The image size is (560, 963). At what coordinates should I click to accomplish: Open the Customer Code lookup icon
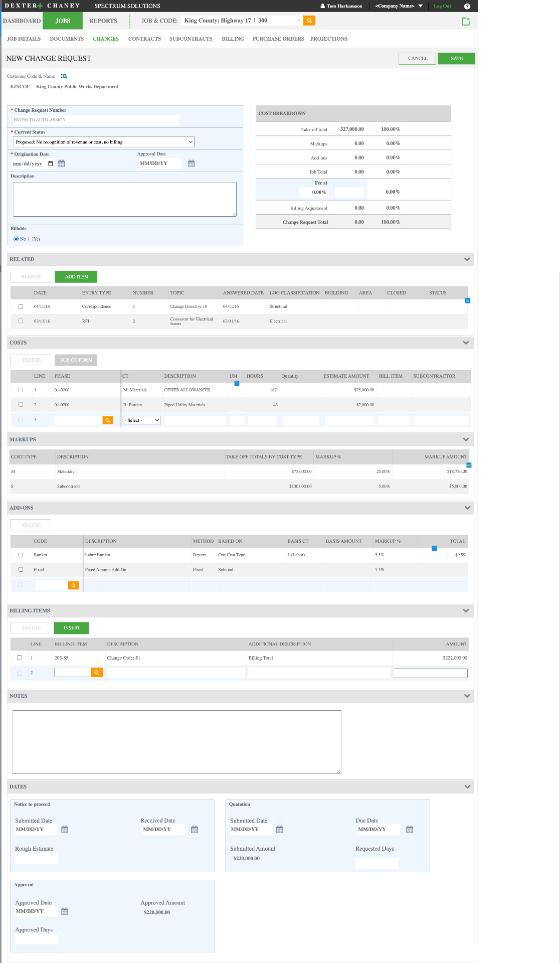(x=64, y=76)
